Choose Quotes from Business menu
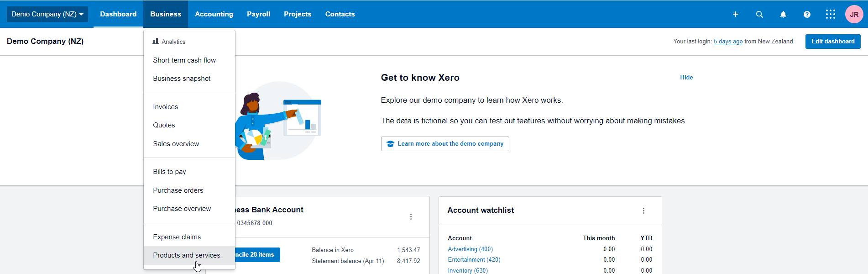 pos(189,125)
